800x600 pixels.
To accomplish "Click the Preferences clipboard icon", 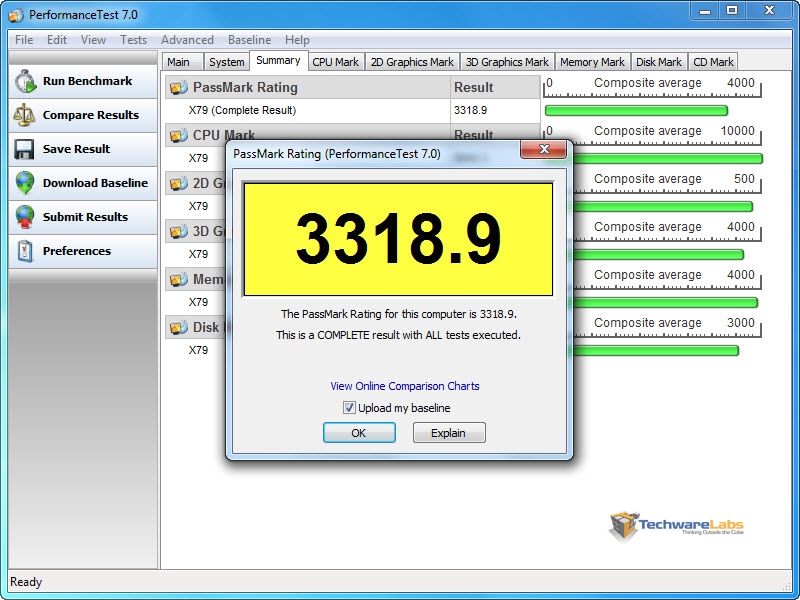I will [24, 251].
